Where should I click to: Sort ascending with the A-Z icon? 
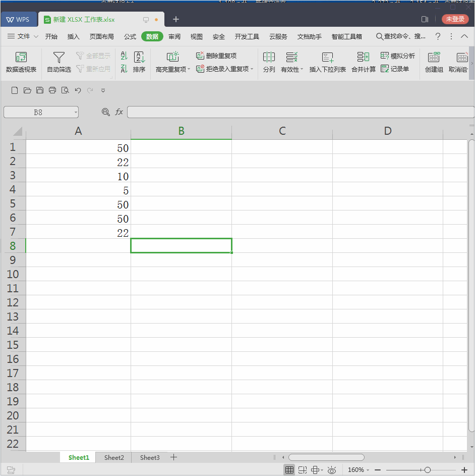point(124,56)
